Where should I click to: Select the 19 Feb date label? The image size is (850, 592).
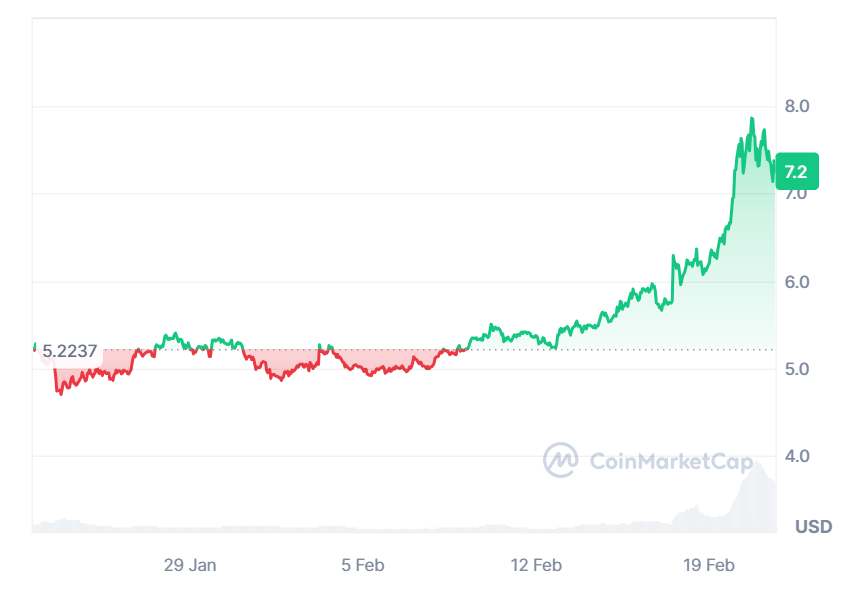(x=708, y=565)
